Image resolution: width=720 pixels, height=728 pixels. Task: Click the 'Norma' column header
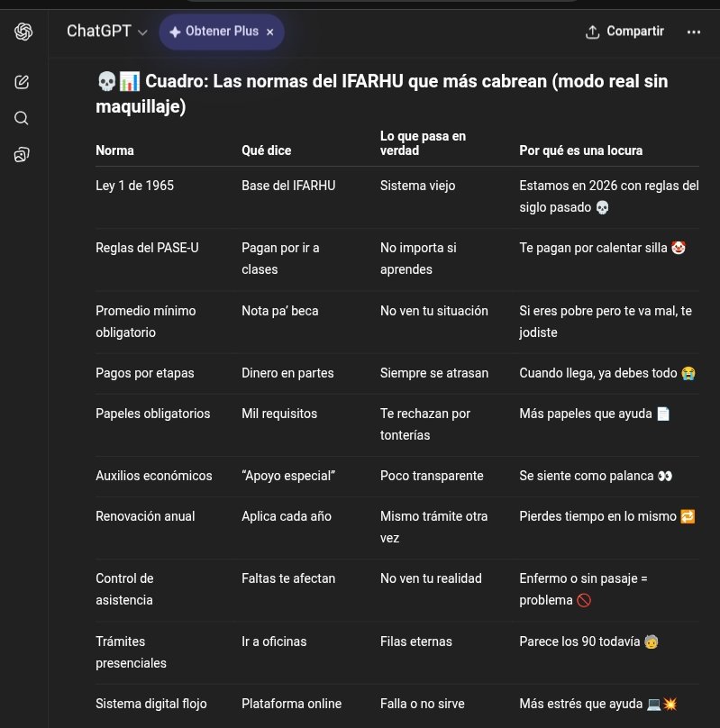point(114,150)
